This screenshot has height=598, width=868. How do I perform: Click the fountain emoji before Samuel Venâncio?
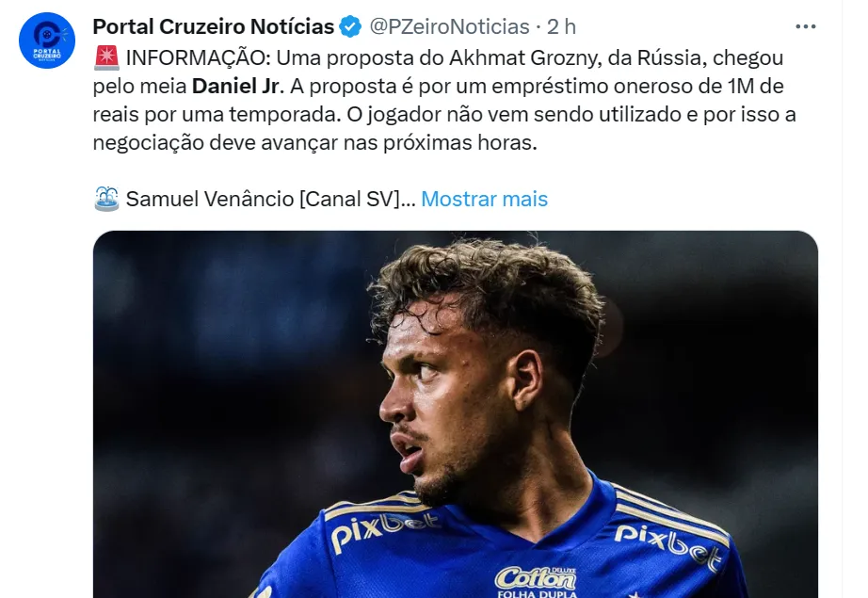[x=105, y=199]
